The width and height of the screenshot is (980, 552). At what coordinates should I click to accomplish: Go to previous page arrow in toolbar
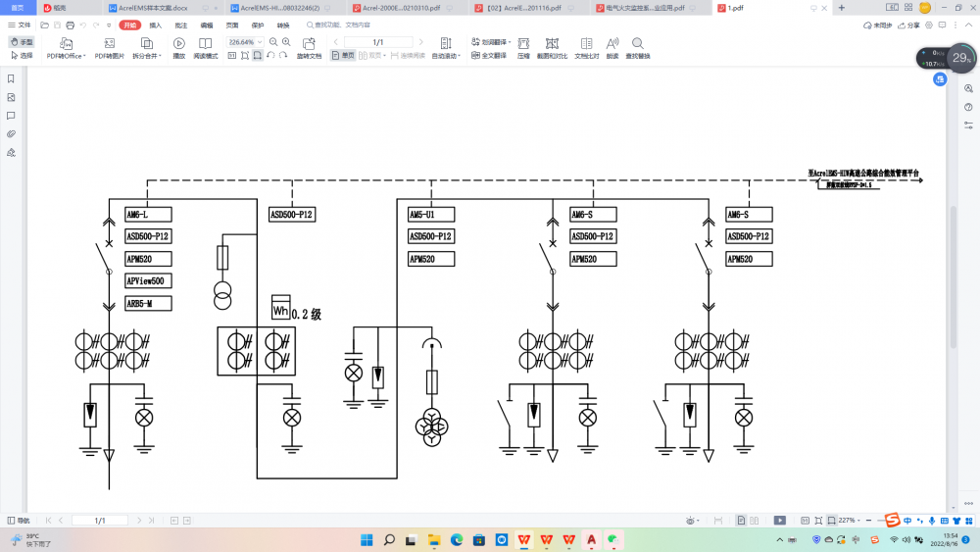click(335, 42)
